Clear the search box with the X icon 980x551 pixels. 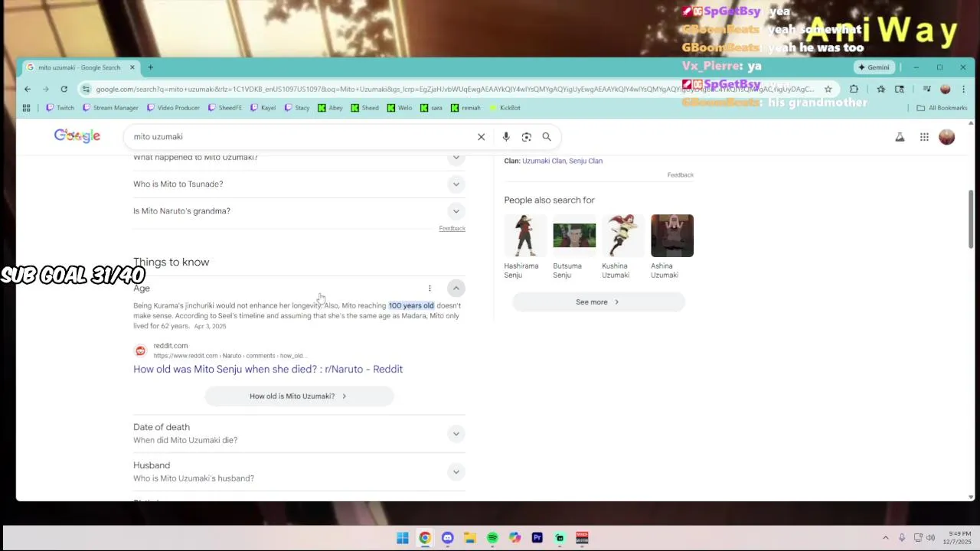click(x=481, y=137)
